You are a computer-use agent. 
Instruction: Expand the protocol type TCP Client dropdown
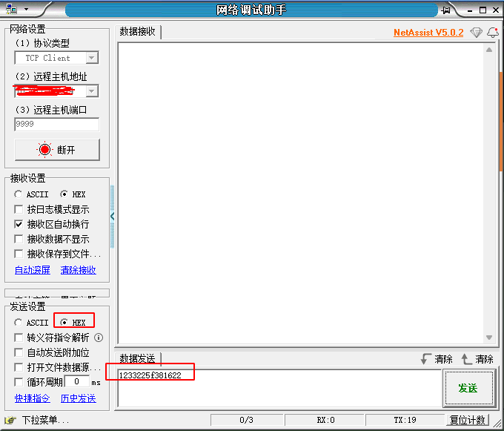click(92, 58)
